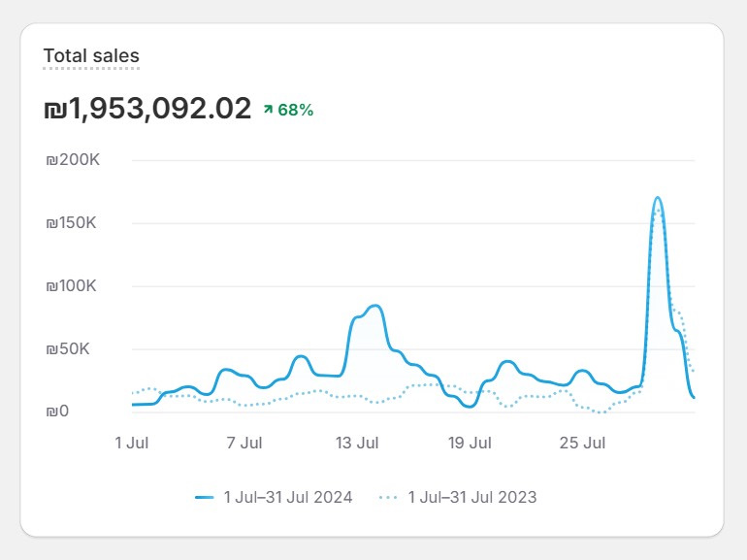
Task: Click the ₪1,953,092.02 total amount
Action: [x=147, y=109]
